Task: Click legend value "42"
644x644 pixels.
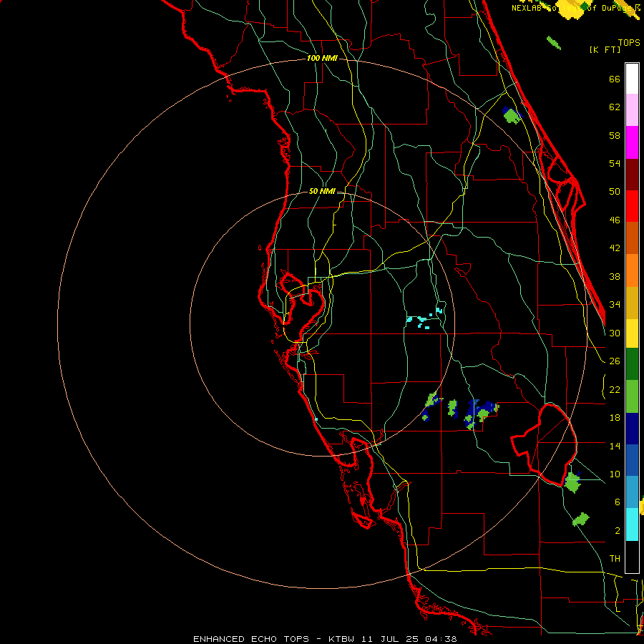Action: 615,248
